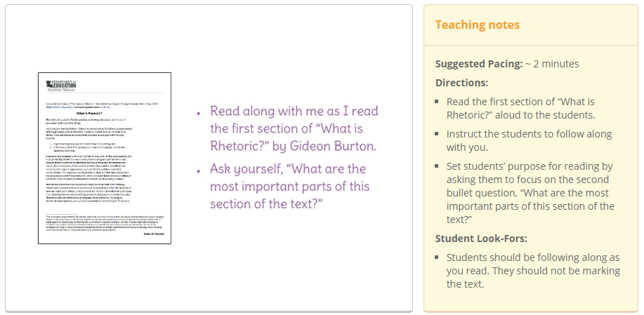Click the purple bullet dot before "Read along with me"
644x315 pixels.
(x=199, y=112)
